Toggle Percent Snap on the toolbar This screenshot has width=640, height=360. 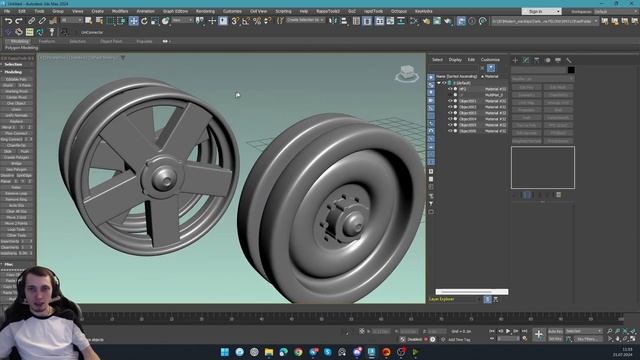tap(257, 21)
